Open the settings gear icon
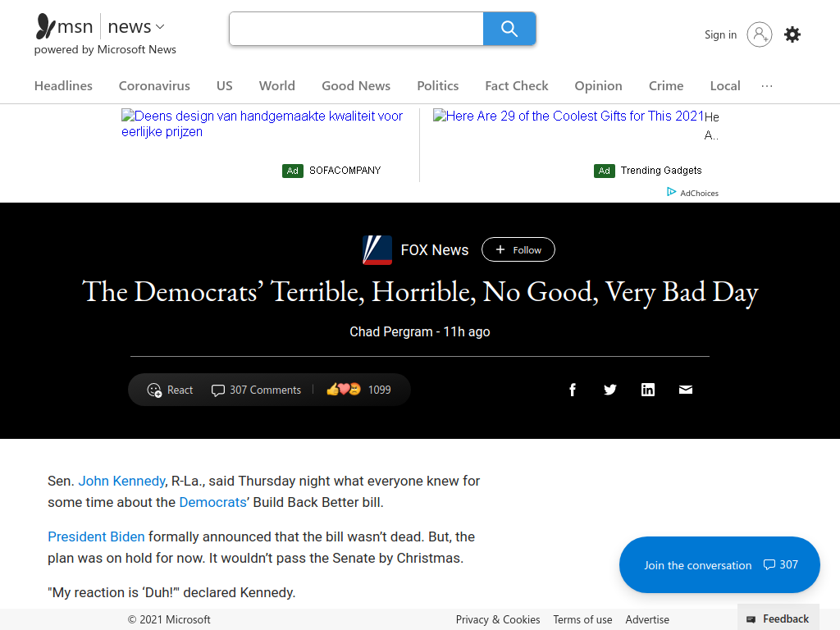Image resolution: width=840 pixels, height=630 pixels. (x=792, y=34)
